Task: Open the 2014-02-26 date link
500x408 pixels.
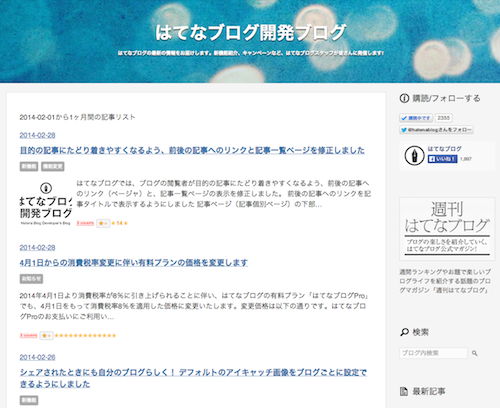Action: pos(37,357)
